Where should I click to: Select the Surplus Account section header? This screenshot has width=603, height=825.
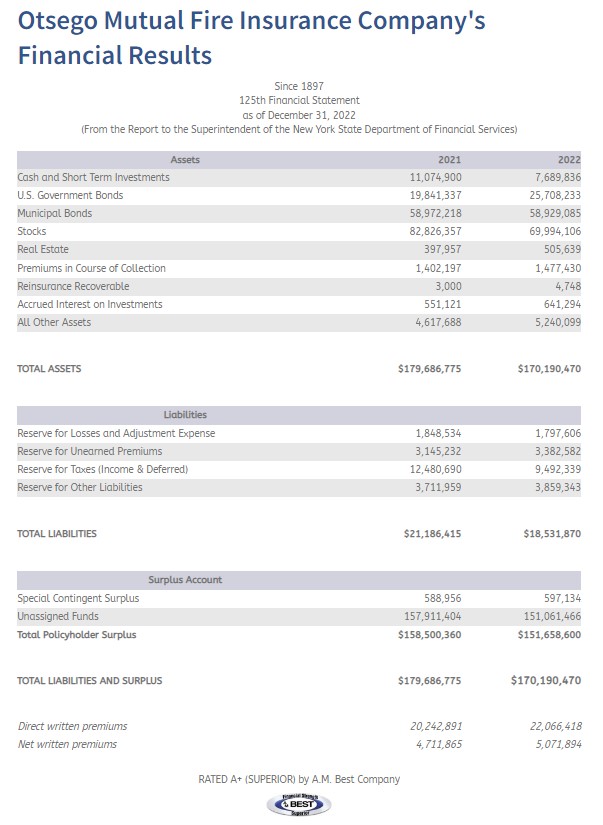(185, 580)
